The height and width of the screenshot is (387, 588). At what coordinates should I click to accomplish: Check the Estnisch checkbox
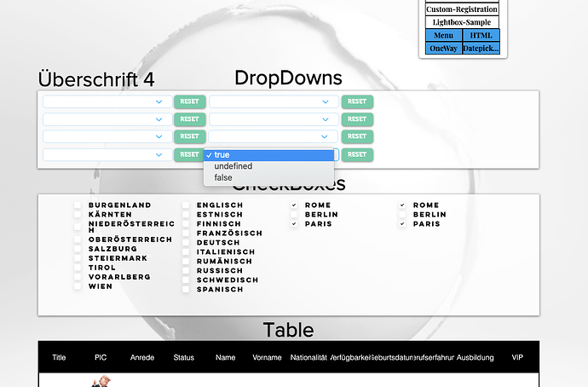[186, 215]
